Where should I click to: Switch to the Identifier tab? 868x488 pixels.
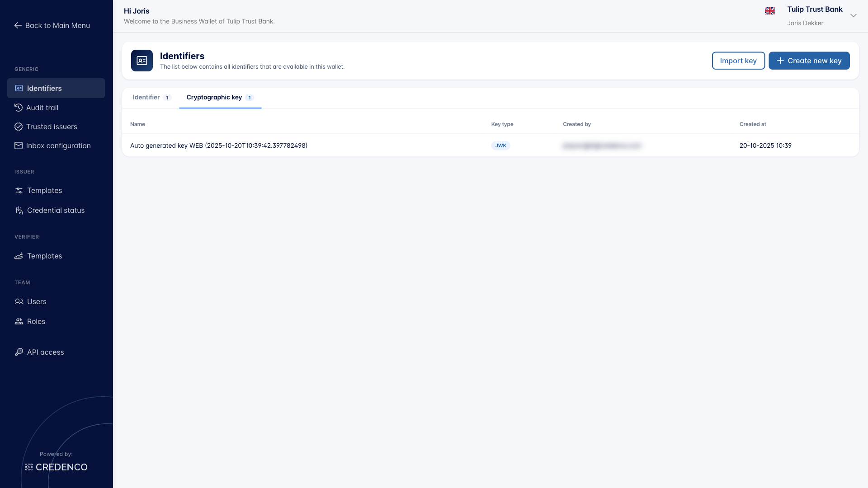[152, 98]
